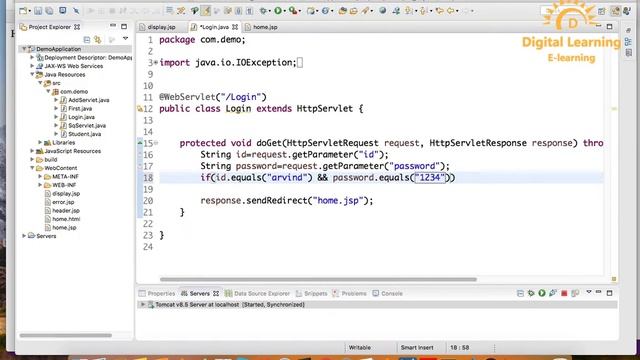Select the Deployment Descriptor node
This screenshot has width=640, height=360.
point(87,58)
